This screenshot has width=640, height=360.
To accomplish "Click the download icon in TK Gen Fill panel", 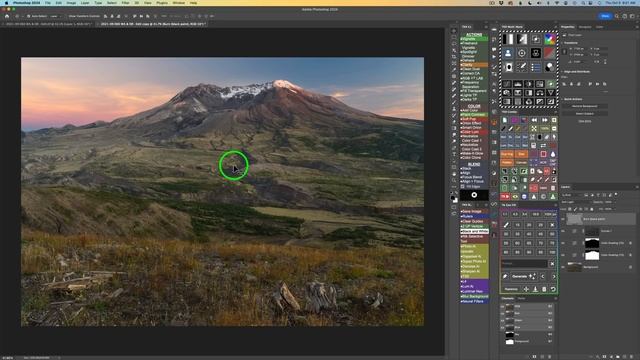I will pos(535,289).
